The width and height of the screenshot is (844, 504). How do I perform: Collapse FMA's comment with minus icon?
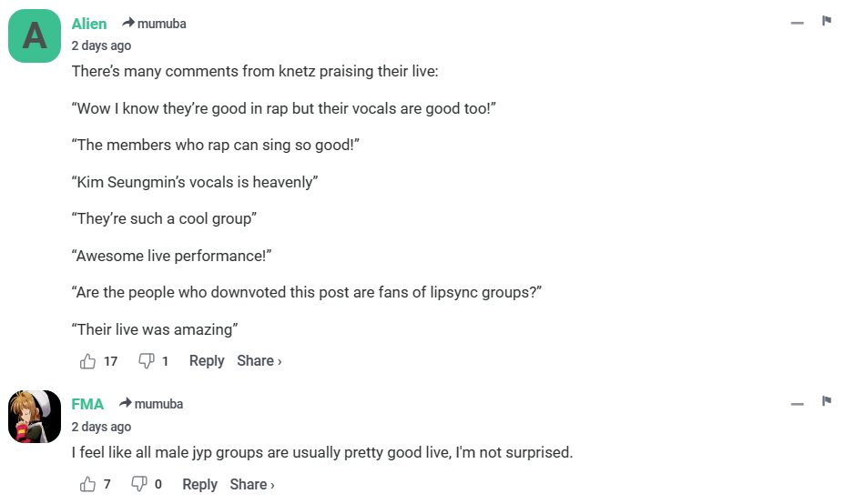click(x=798, y=403)
